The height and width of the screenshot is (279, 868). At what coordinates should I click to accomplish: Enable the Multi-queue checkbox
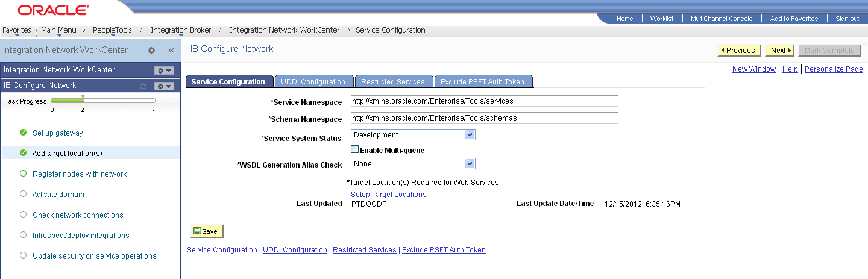click(354, 149)
